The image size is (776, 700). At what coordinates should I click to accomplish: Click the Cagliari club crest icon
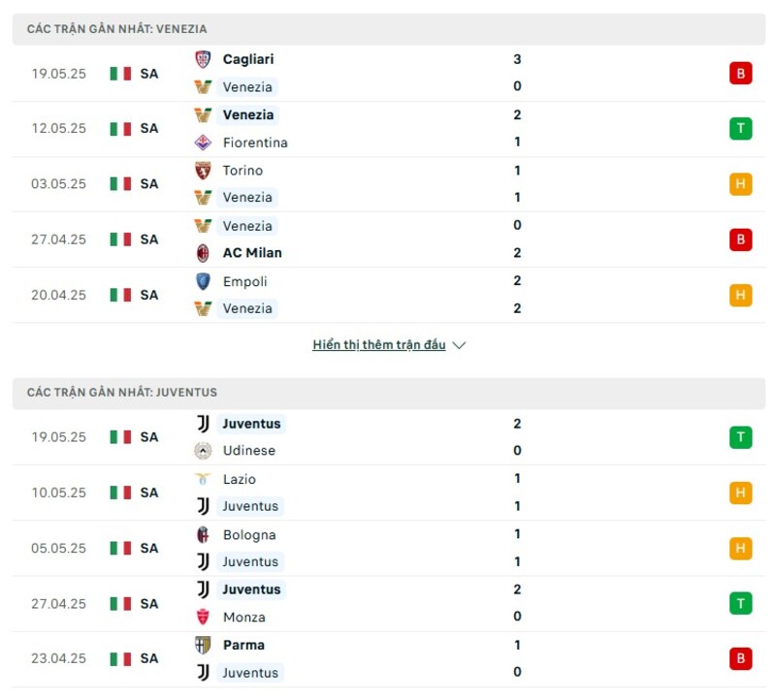[204, 58]
